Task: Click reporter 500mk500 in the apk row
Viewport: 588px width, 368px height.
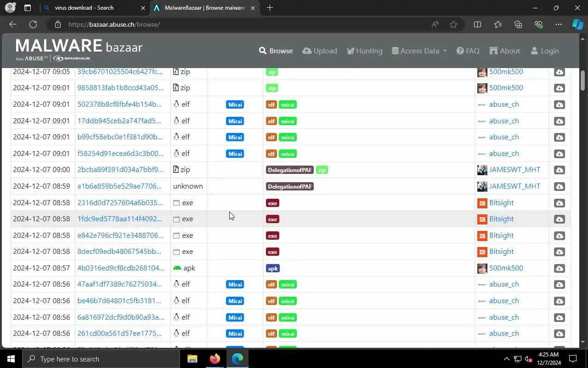Action: pos(506,268)
